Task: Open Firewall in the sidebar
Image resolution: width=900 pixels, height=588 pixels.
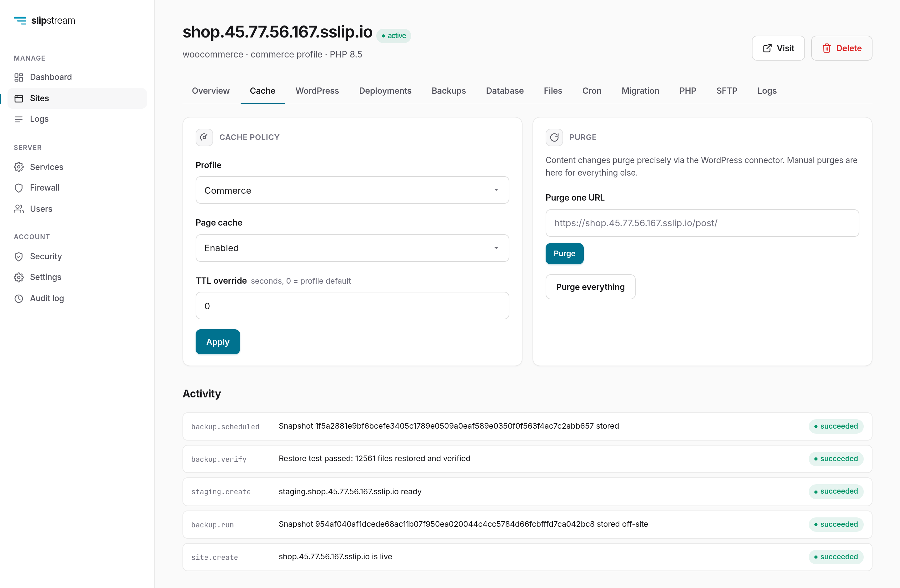Action: coord(77,188)
